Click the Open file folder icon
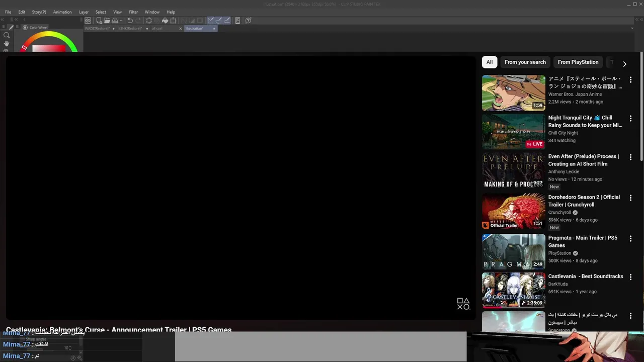Screen dimensions: 644x362 pos(107,21)
